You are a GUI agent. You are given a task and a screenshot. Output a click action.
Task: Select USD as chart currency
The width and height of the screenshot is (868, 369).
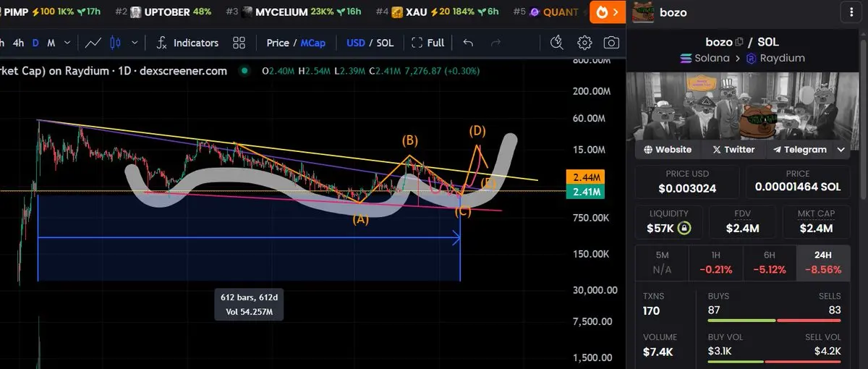click(x=356, y=43)
